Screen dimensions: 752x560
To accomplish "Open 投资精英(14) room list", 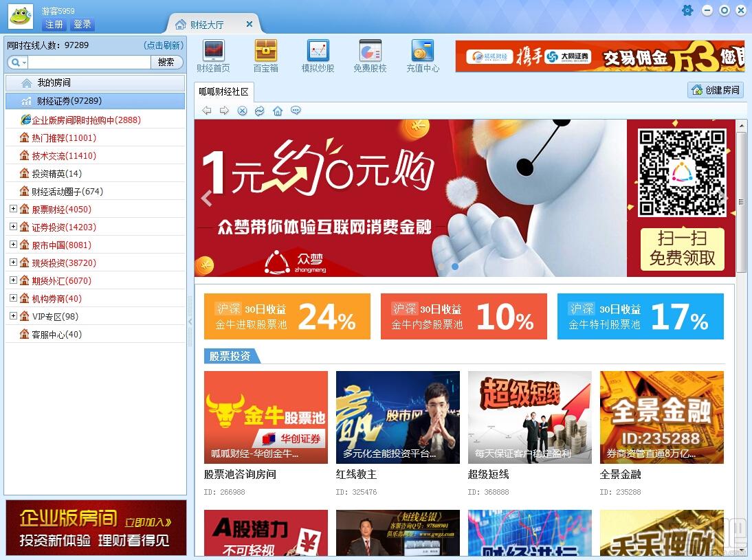I will coord(95,174).
